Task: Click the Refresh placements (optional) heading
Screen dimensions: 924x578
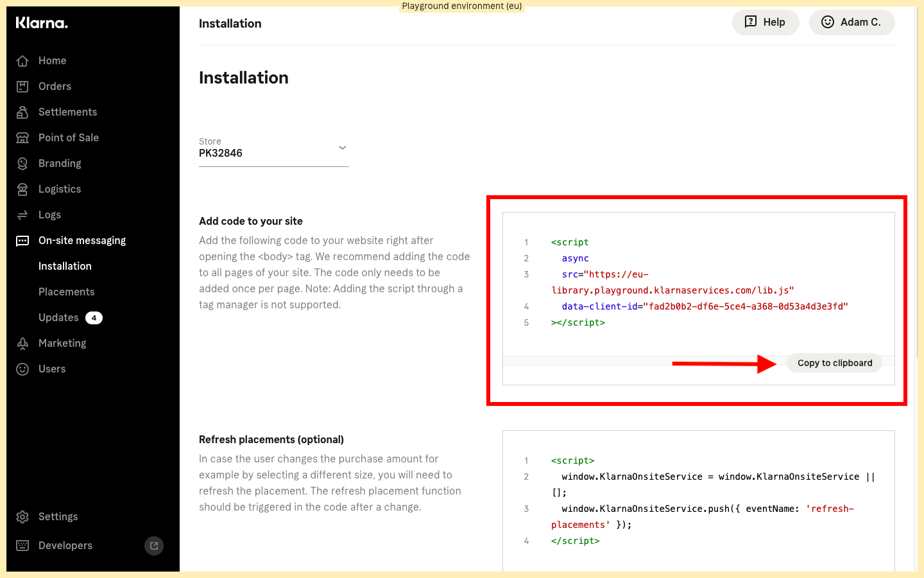Action: pos(271,439)
